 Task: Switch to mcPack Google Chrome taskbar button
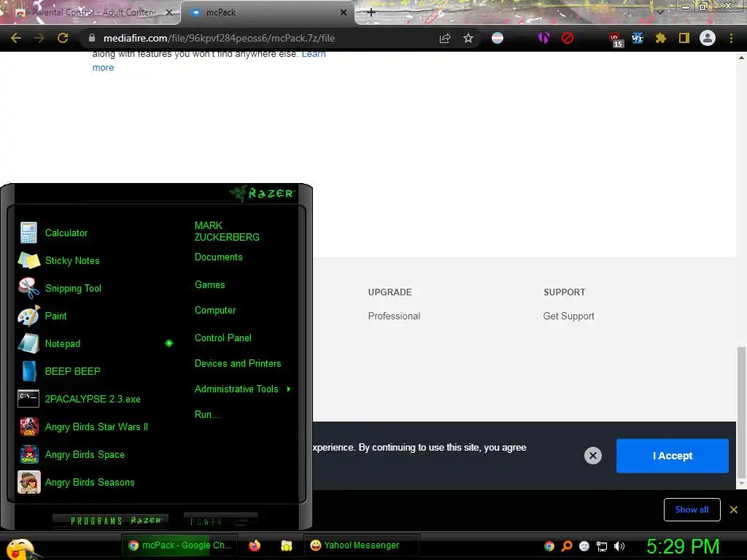coord(180,545)
